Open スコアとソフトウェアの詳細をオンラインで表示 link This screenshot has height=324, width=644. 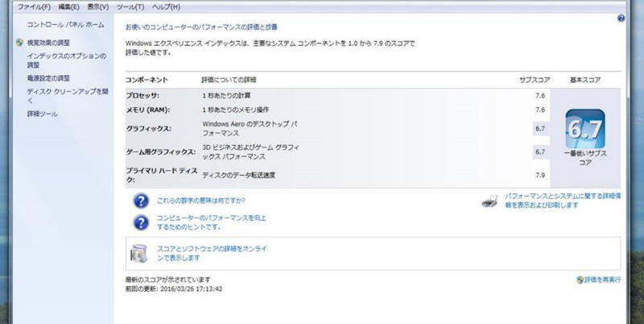tap(212, 253)
